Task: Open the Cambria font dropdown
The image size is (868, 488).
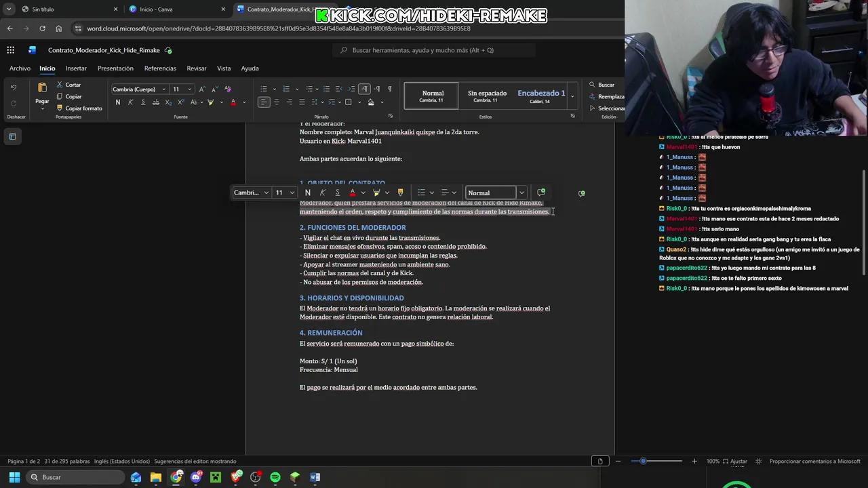Action: point(139,89)
